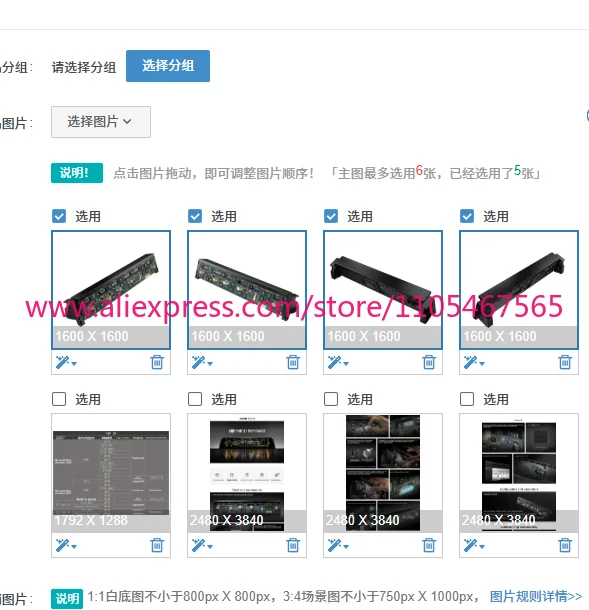Remove the middle 2480 X 3840 collage image
The width and height of the screenshot is (589, 610).
[429, 545]
